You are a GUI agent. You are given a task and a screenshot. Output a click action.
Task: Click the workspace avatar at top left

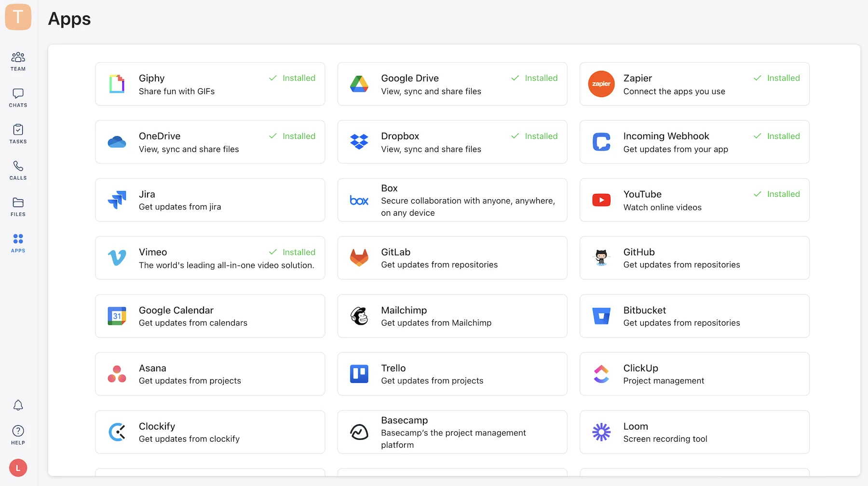[18, 17]
